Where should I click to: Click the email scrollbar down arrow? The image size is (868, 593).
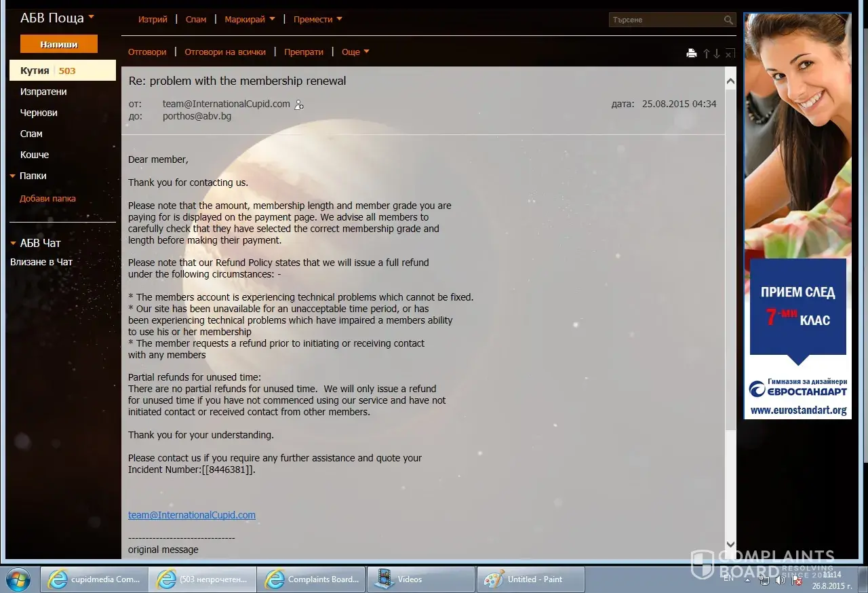[730, 544]
